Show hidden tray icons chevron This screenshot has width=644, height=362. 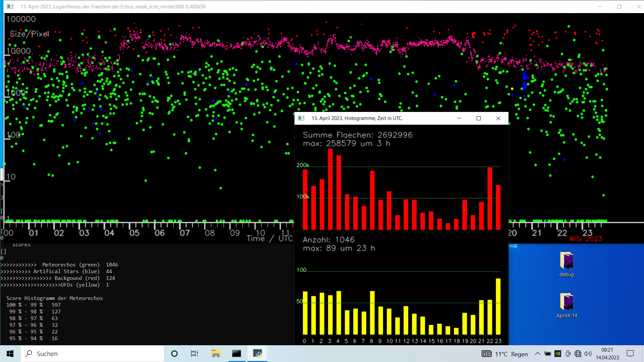coord(537,354)
